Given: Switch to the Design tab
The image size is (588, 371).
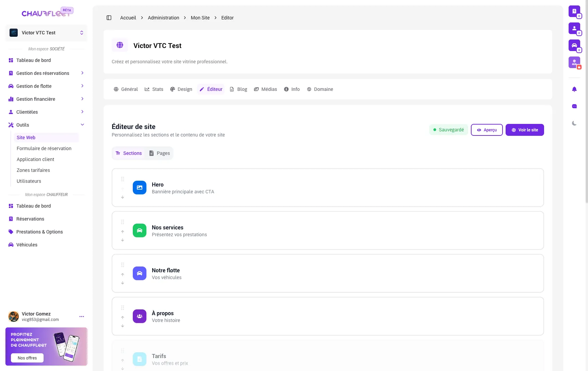Looking at the screenshot, I should (181, 89).
